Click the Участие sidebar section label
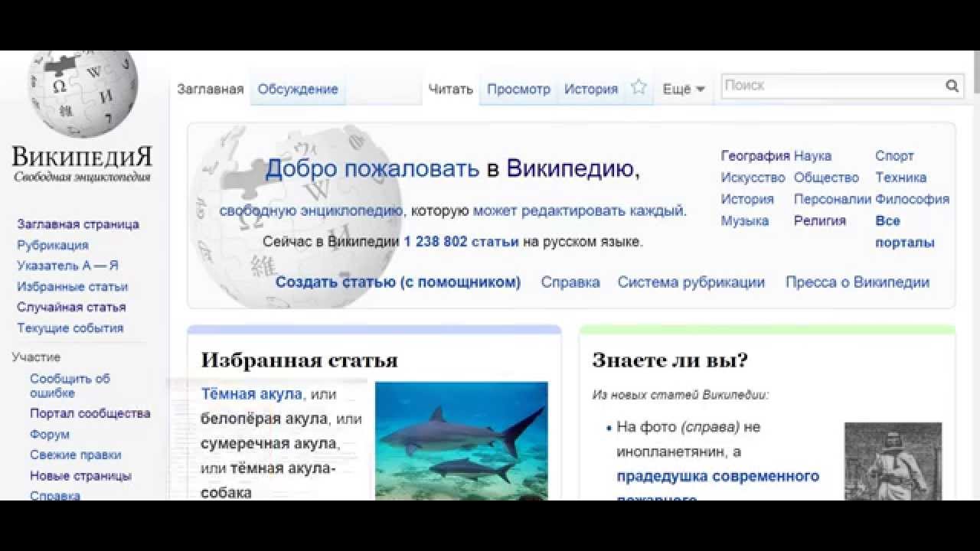Viewport: 980px width, 551px height. click(36, 357)
